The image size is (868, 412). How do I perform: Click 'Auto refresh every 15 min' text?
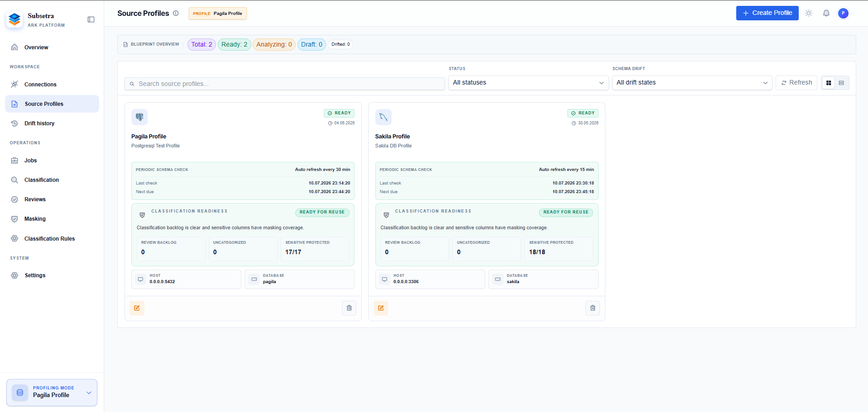(x=566, y=170)
